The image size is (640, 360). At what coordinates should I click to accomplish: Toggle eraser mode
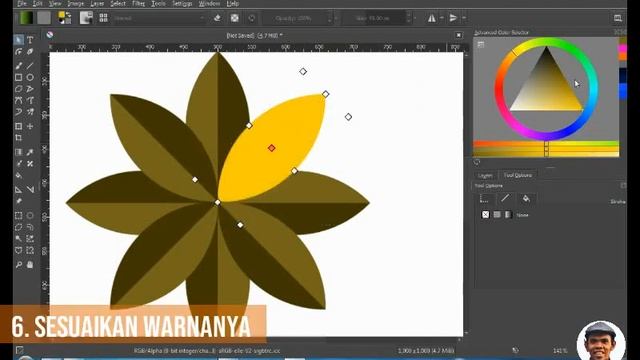click(217, 18)
